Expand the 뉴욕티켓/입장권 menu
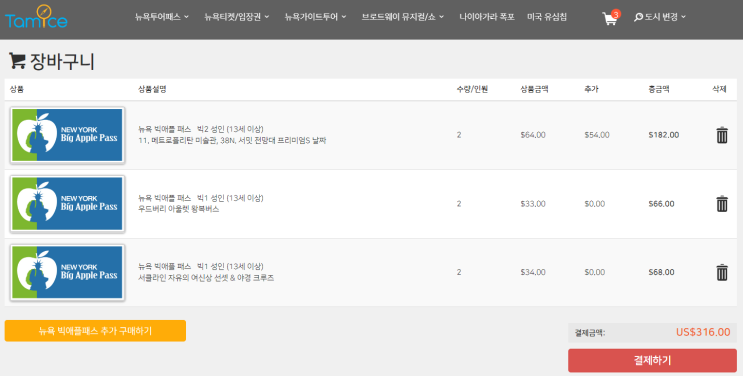The height and width of the screenshot is (376, 743). [x=236, y=17]
